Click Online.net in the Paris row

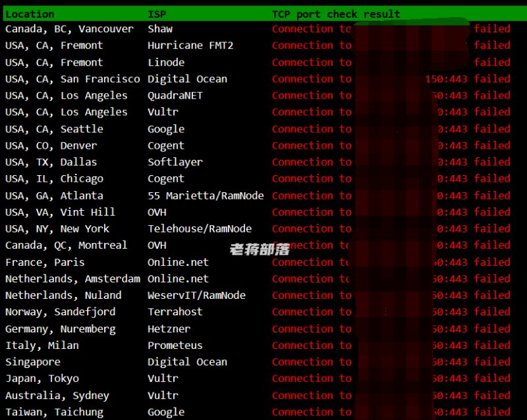pos(178,263)
